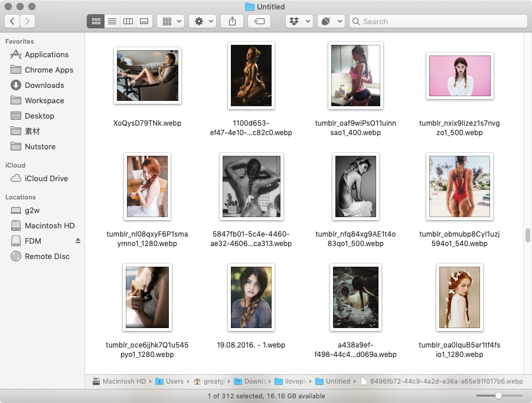The image size is (532, 403).
Task: Click the vertical scrollbar thumb
Action: [528, 235]
